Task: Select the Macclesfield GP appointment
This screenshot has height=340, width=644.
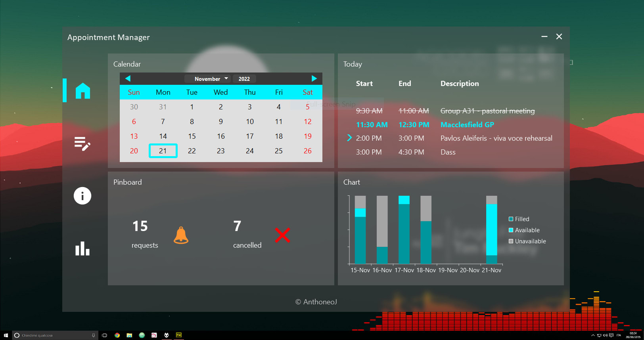Action: pyautogui.click(x=467, y=125)
